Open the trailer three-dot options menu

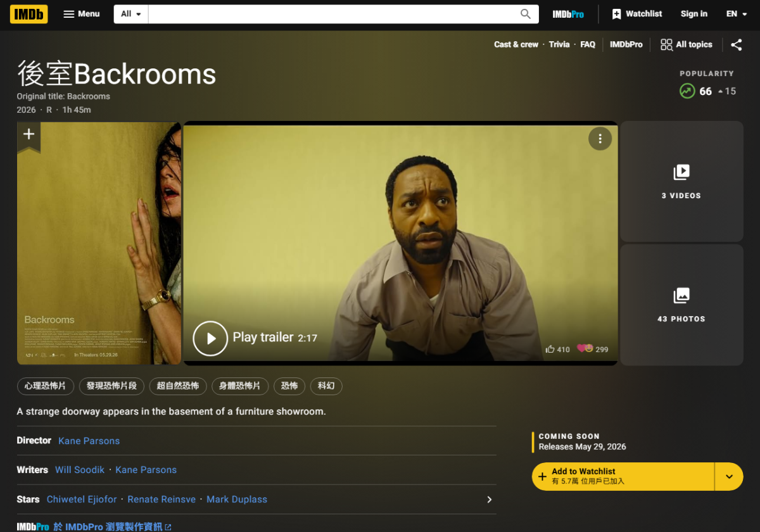click(x=600, y=139)
